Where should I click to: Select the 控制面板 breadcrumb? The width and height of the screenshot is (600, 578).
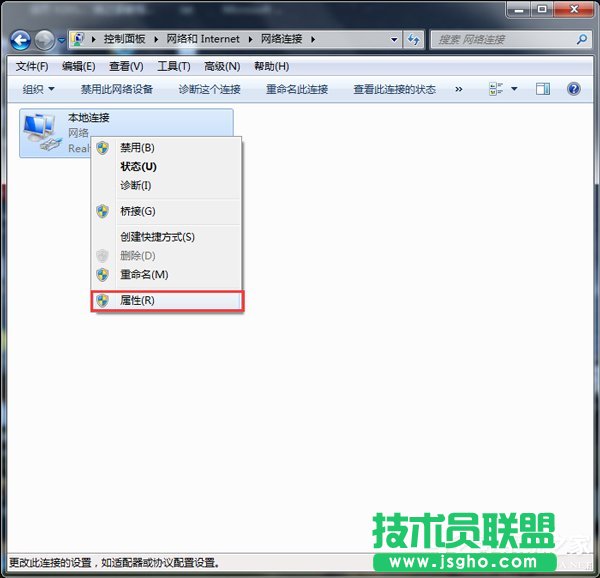point(124,39)
